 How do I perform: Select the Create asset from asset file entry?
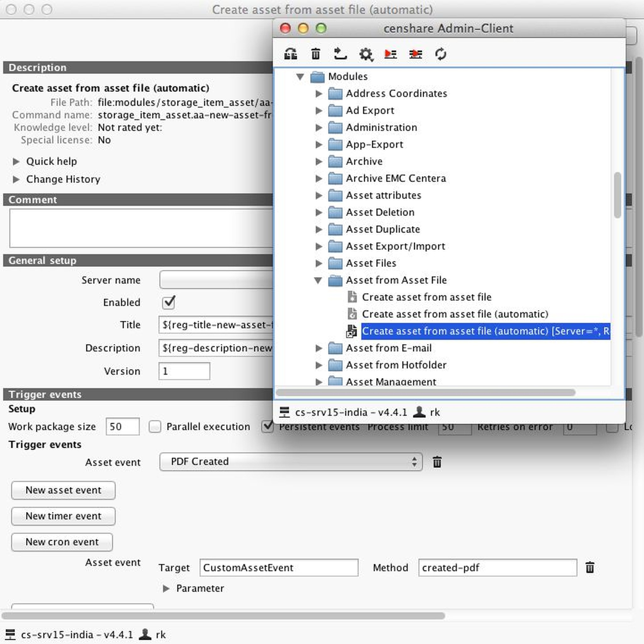427,297
